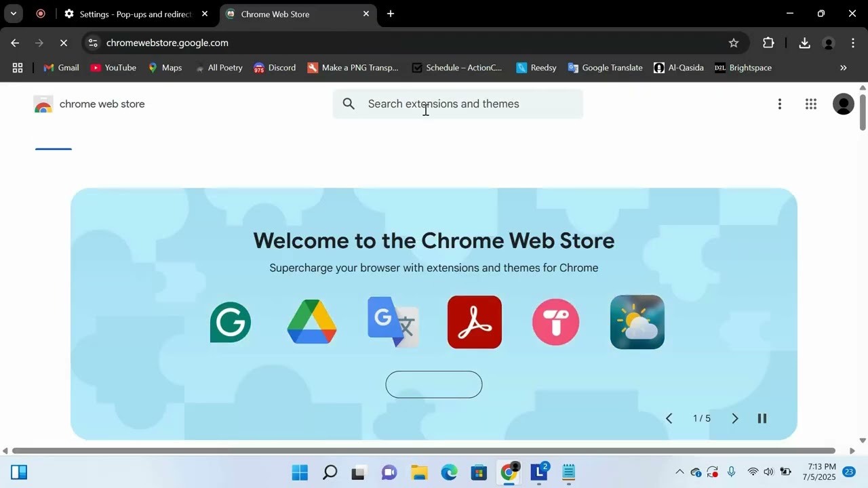Open the volume control in system tray

768,472
